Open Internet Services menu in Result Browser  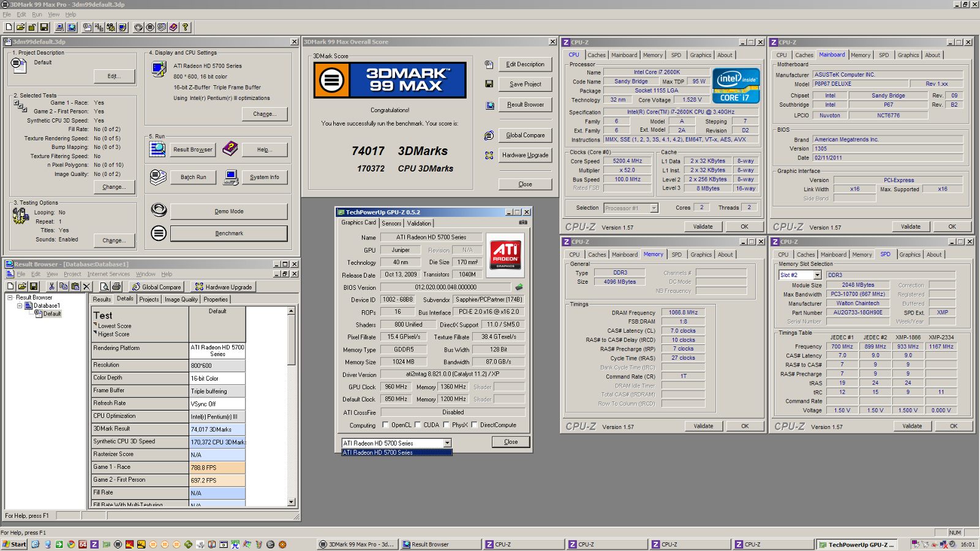[108, 274]
